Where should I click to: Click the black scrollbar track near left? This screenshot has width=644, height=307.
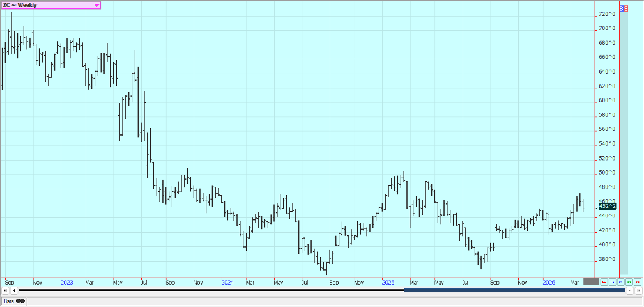tap(128, 290)
